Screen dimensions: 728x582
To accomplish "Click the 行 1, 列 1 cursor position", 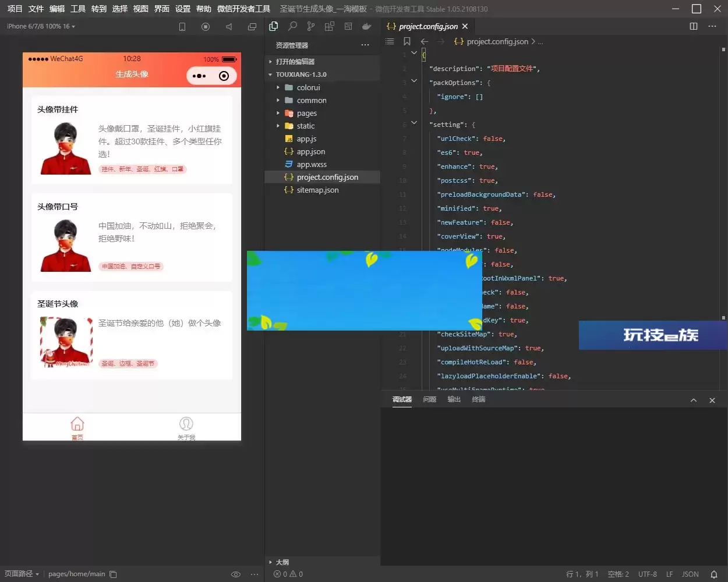I will (582, 574).
